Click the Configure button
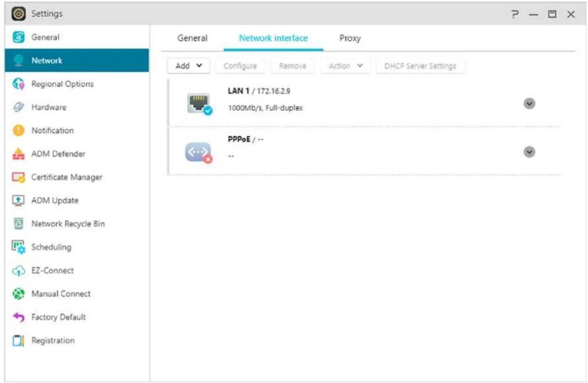588x383 pixels. 240,66
